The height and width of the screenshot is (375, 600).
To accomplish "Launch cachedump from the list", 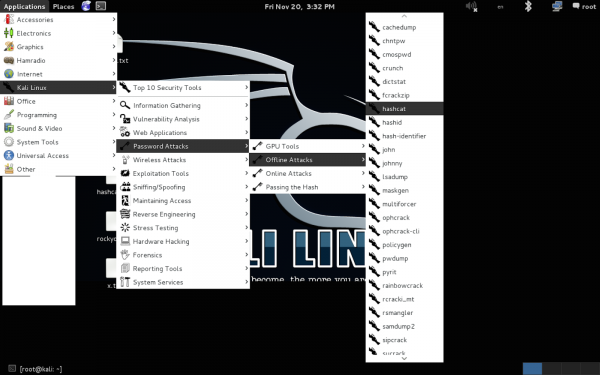I will (404, 27).
